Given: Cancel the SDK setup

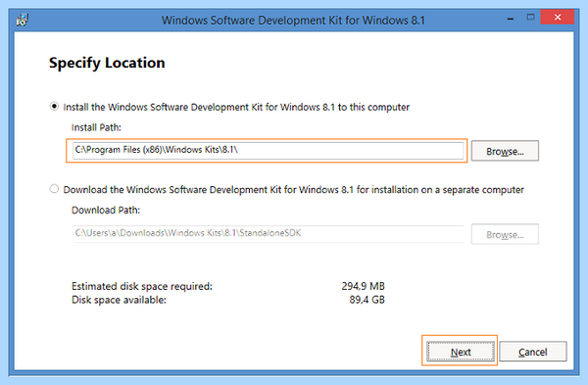Looking at the screenshot, I should (532, 352).
